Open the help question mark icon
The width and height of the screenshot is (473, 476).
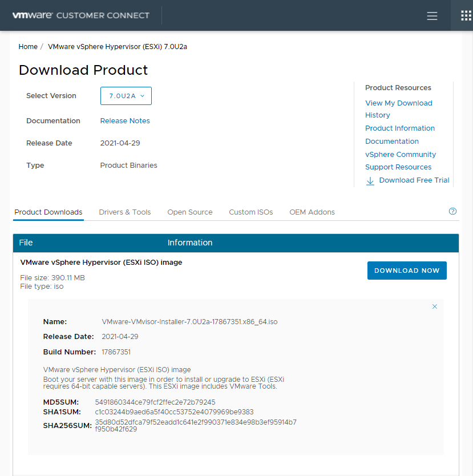[x=452, y=211]
